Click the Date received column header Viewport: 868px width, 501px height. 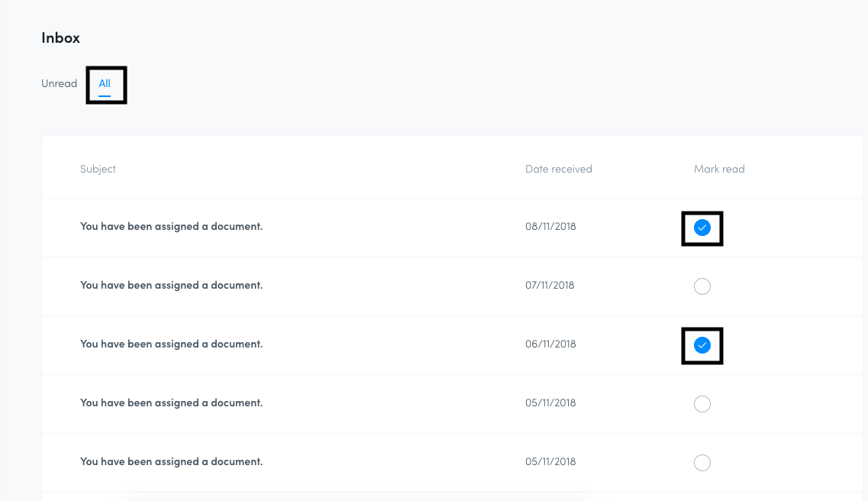tap(559, 169)
